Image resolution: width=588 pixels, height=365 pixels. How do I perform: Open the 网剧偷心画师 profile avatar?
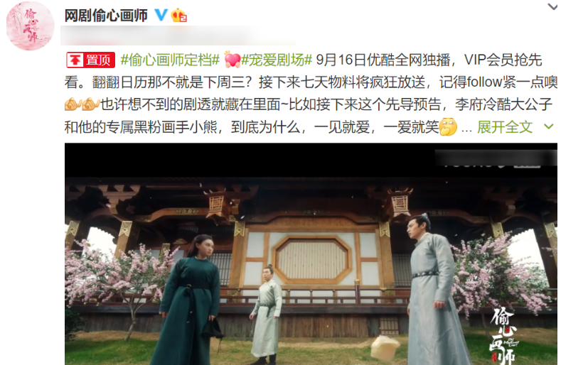click(x=31, y=26)
